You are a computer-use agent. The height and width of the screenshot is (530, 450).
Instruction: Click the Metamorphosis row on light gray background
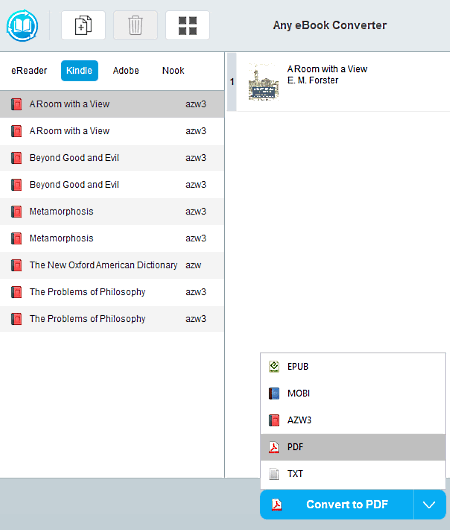(x=112, y=212)
